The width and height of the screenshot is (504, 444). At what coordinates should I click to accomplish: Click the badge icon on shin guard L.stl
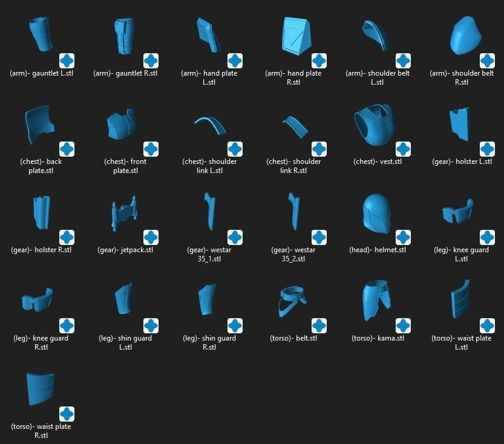tap(151, 326)
